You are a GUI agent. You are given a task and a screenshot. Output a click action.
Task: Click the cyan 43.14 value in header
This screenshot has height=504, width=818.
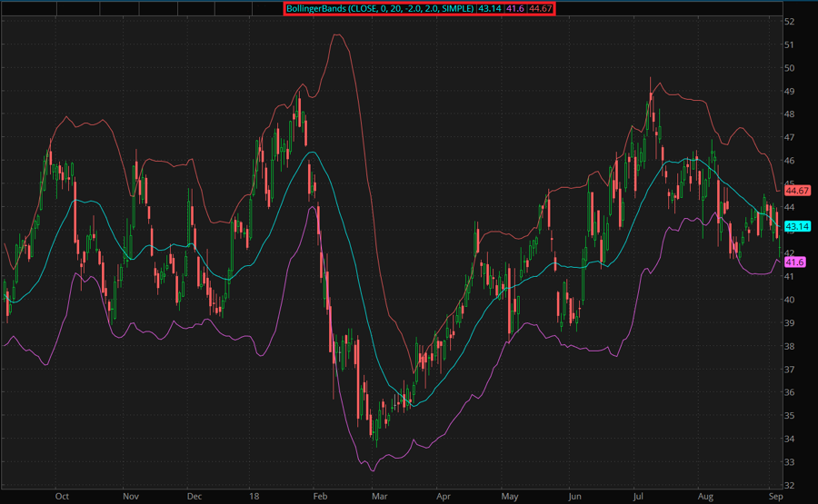491,8
